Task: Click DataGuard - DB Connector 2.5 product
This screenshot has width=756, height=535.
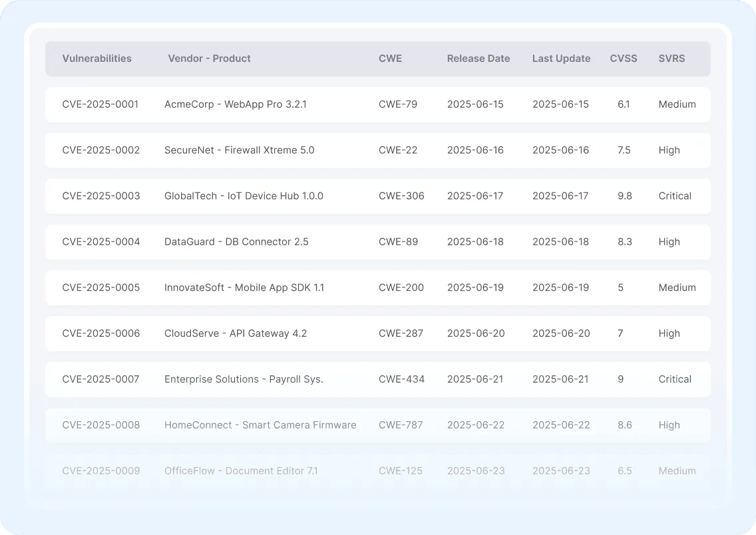Action: [236, 242]
